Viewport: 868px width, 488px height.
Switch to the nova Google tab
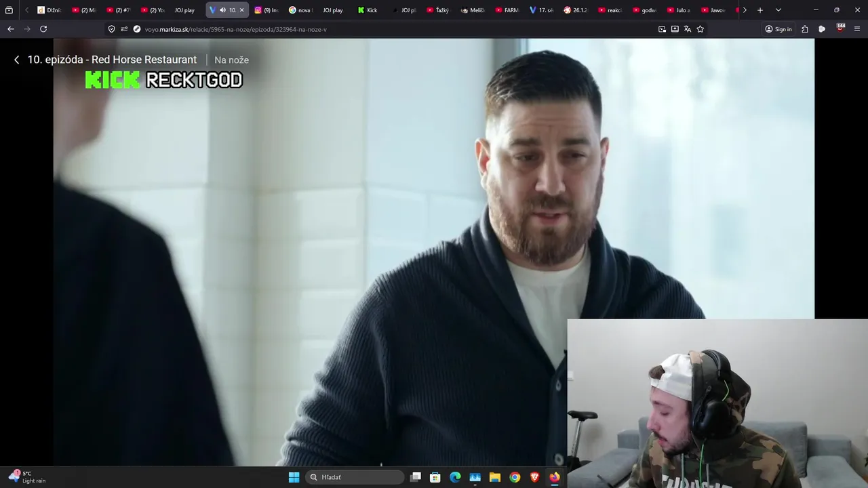(300, 10)
